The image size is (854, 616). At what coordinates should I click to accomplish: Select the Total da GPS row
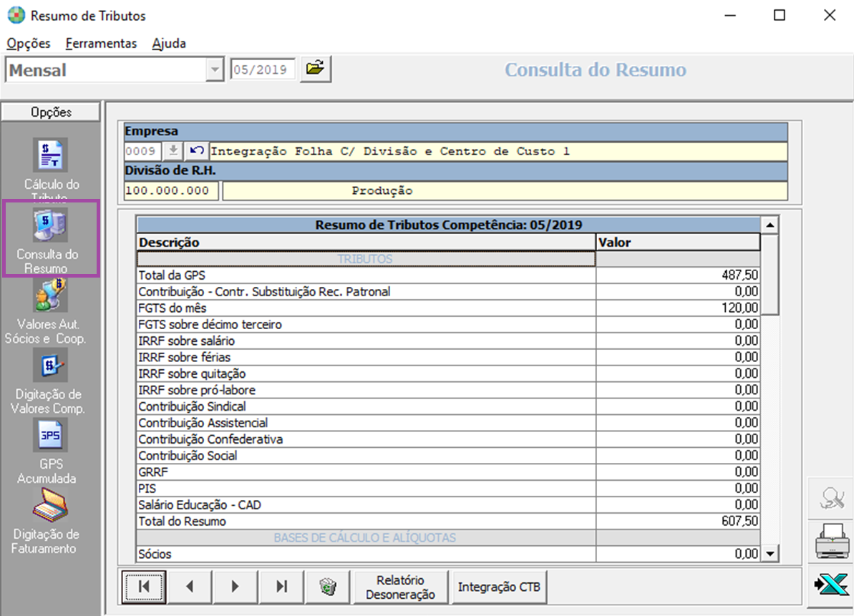coord(447,275)
